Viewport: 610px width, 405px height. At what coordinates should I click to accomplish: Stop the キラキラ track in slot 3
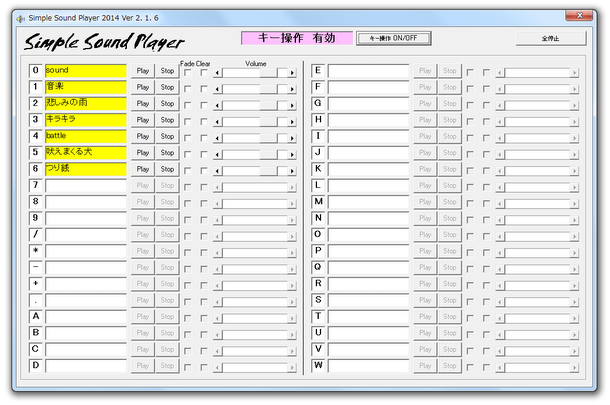167,120
